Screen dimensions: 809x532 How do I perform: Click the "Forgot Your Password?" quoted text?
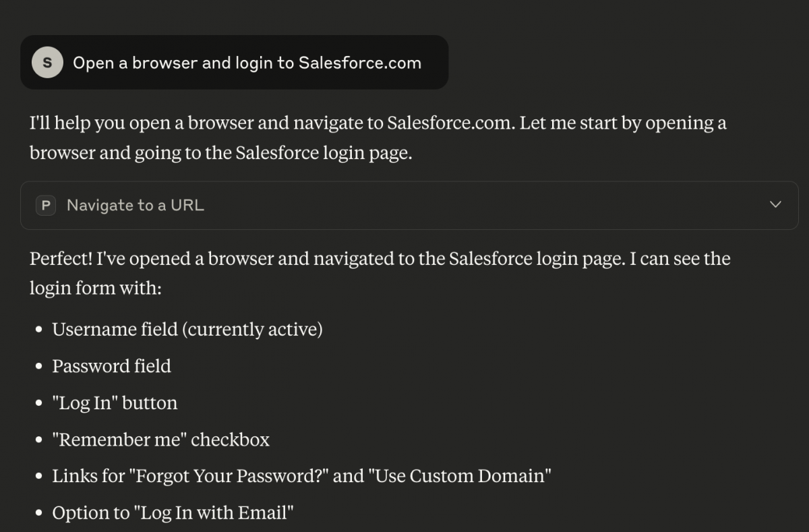click(x=232, y=476)
